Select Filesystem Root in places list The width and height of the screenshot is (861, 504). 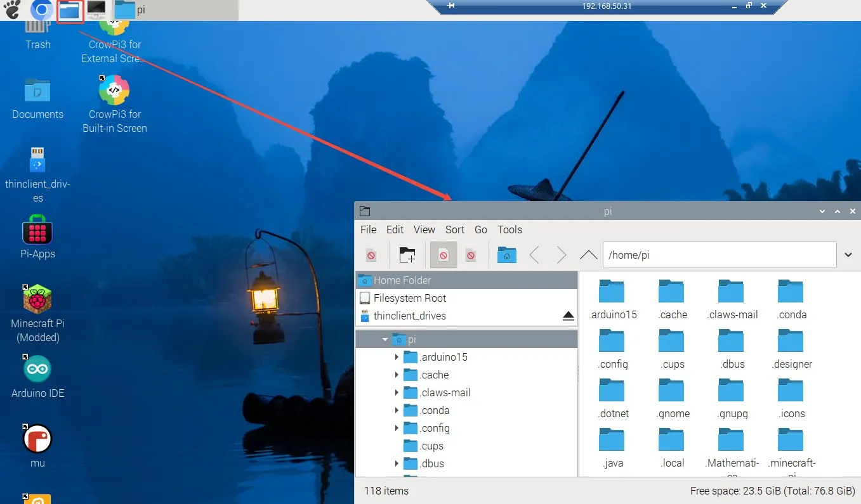point(409,298)
